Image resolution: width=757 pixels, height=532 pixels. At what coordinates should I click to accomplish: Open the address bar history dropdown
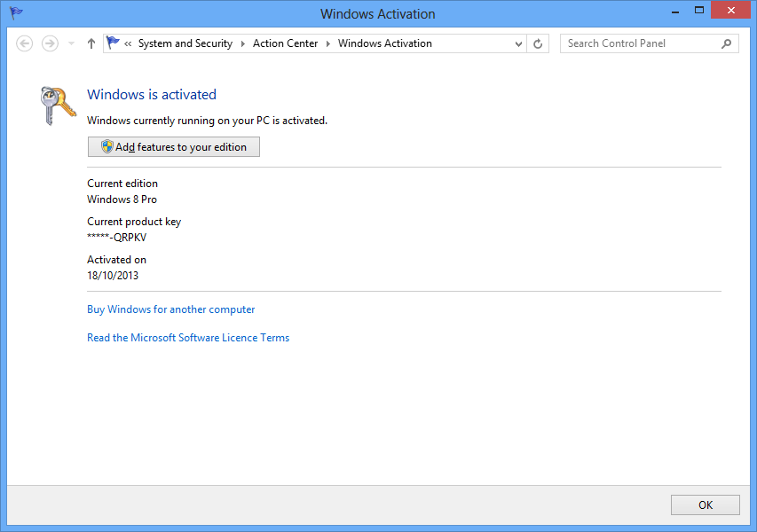pos(518,44)
